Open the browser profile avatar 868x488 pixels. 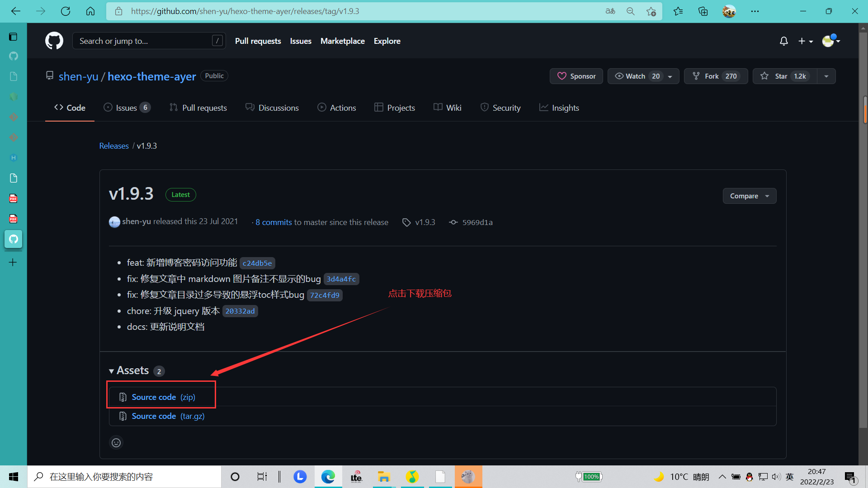729,11
